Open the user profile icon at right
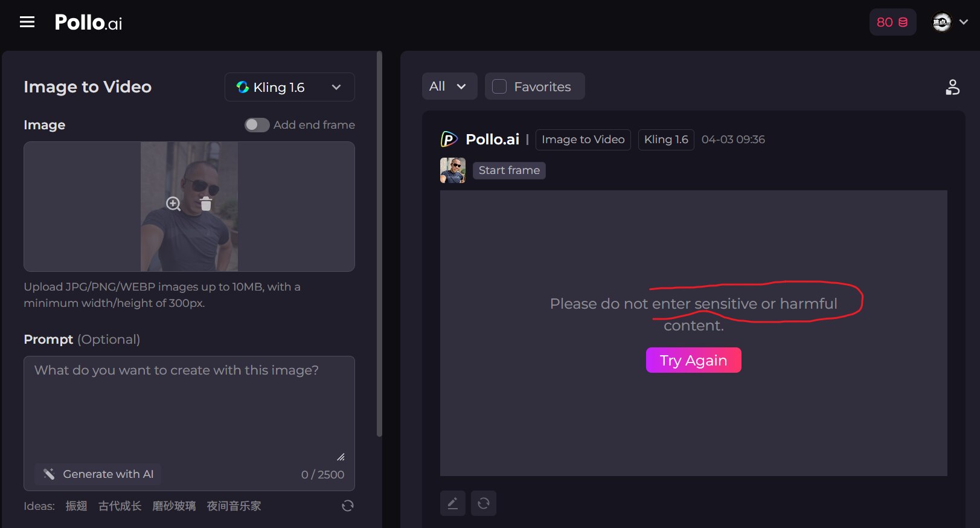Viewport: 980px width, 528px height. click(952, 87)
